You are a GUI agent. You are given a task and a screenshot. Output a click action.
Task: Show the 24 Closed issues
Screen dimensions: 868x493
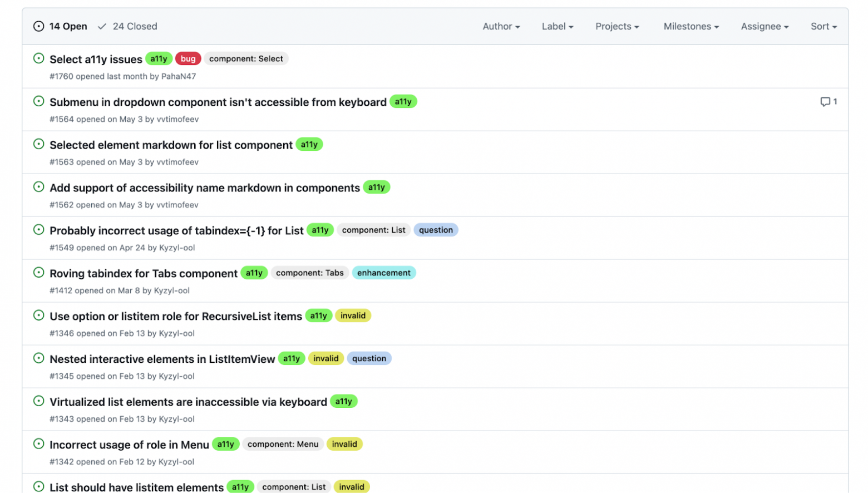click(x=128, y=26)
